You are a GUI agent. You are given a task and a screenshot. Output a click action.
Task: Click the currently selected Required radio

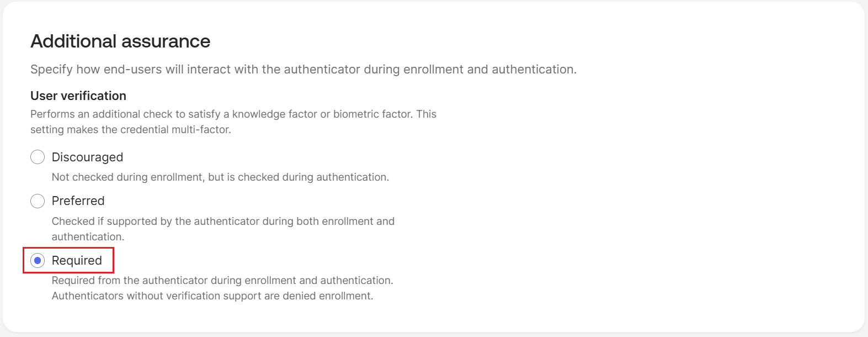(x=37, y=260)
